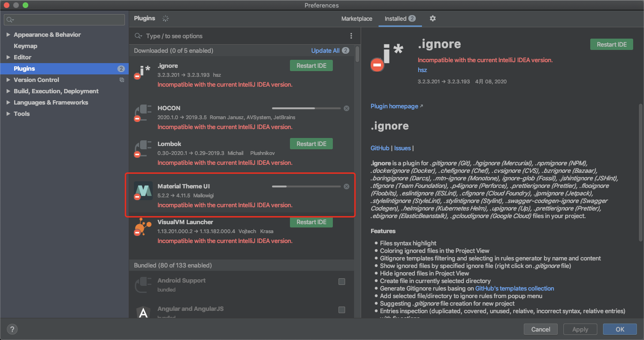Click the Bundled (80 of 133 enabled) header
The height and width of the screenshot is (340, 644).
pos(173,265)
